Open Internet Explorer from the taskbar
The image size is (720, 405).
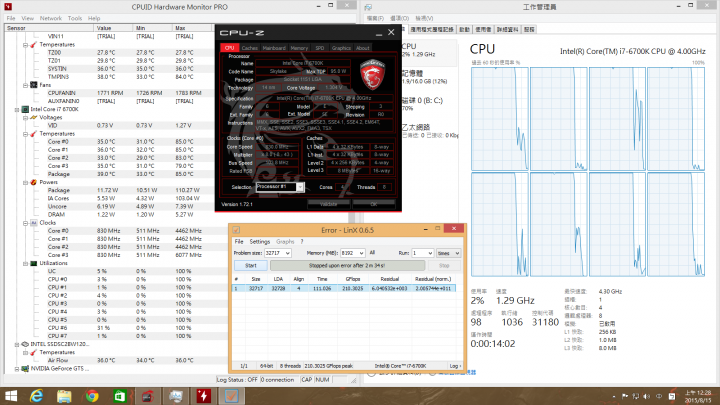point(36,396)
